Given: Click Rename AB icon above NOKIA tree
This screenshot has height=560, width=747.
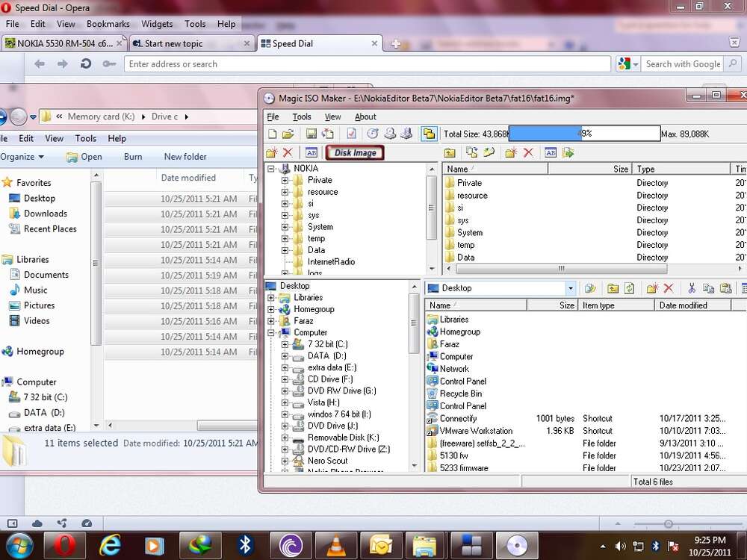Looking at the screenshot, I should pyautogui.click(x=311, y=153).
